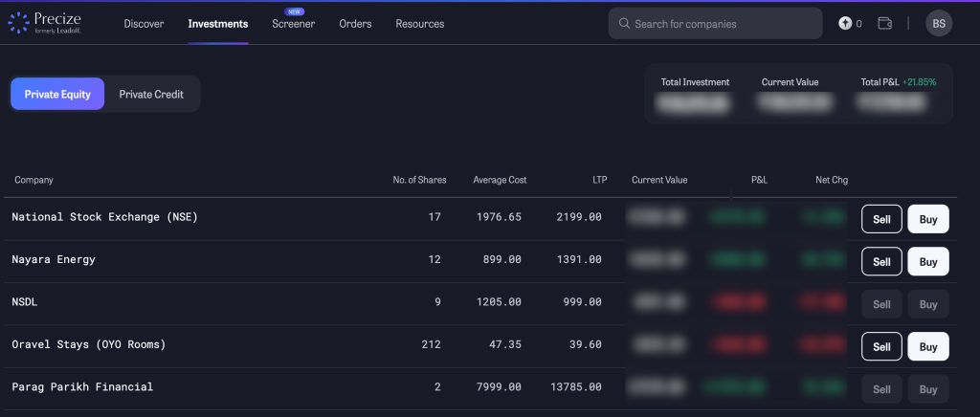Open National Stock Exchange (NSE) company row
Screen dimensions: 980x417
pyautogui.click(x=479, y=219)
